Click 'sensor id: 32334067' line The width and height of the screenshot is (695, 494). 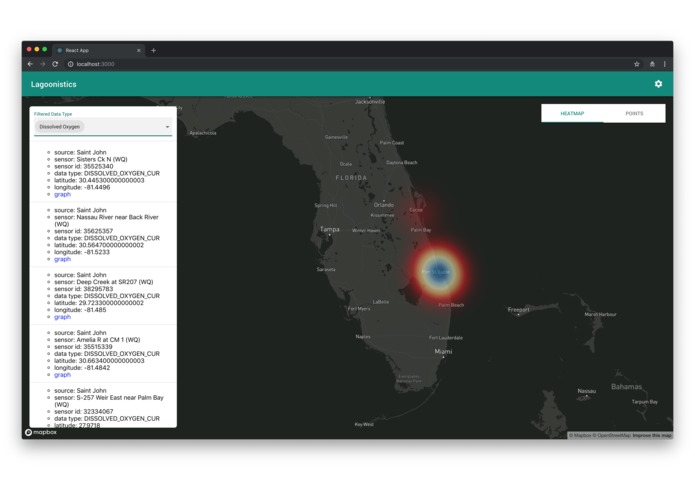(x=84, y=411)
